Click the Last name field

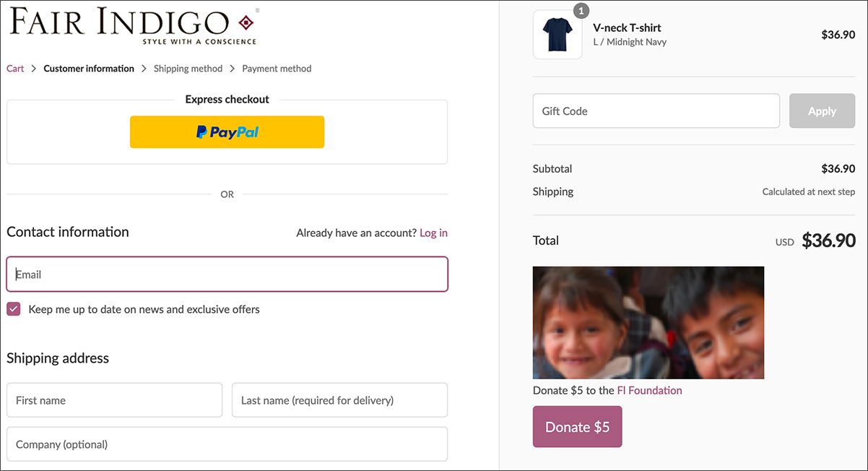339,400
